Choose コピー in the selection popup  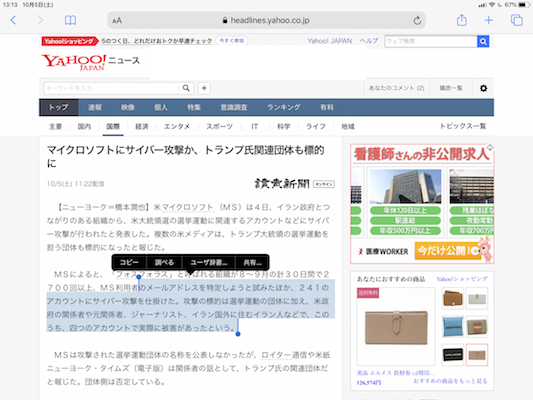129,262
